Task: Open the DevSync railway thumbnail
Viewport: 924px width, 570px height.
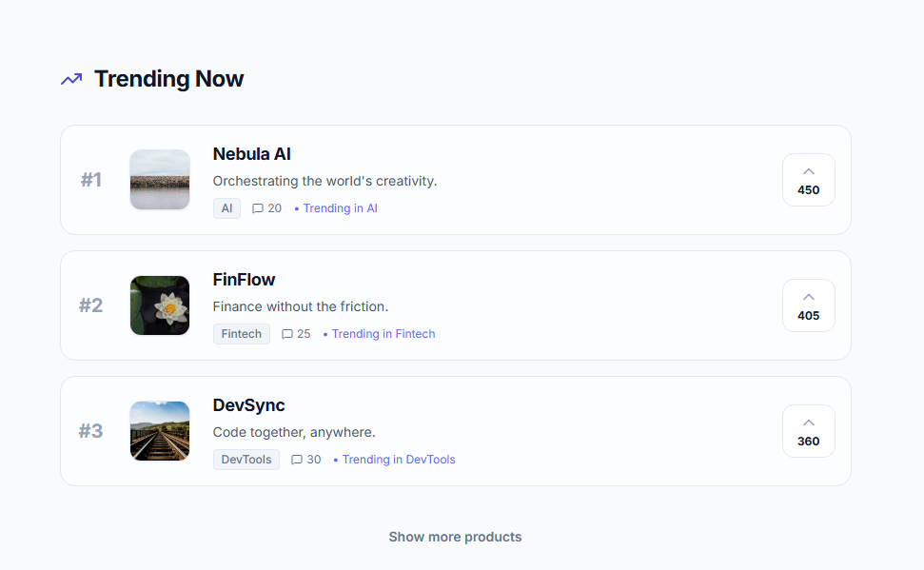Action: click(x=160, y=431)
